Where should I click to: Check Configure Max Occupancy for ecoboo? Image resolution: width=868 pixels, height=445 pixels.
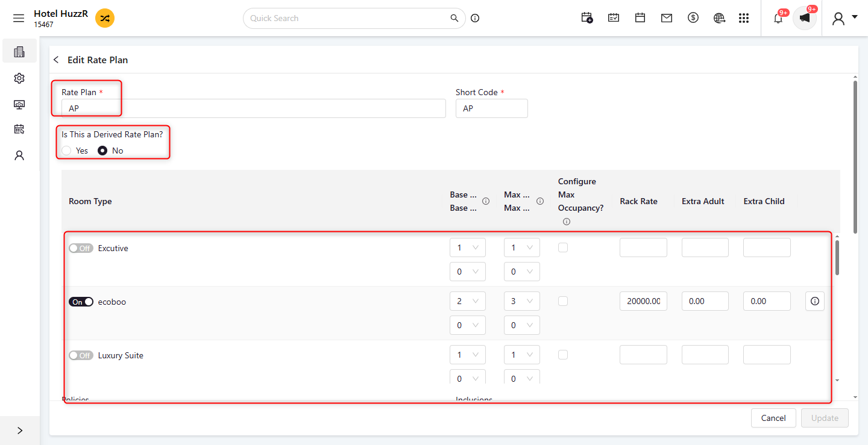(563, 301)
